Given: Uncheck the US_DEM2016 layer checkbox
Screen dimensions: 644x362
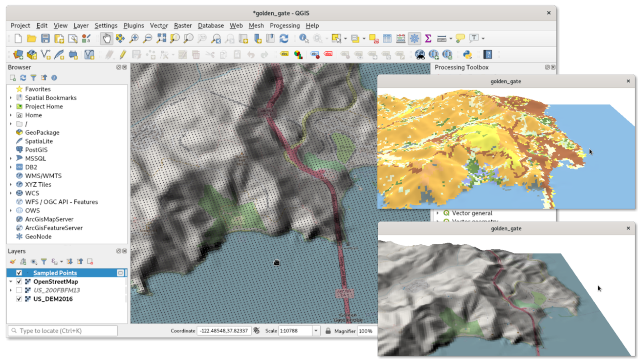Looking at the screenshot, I should [19, 299].
